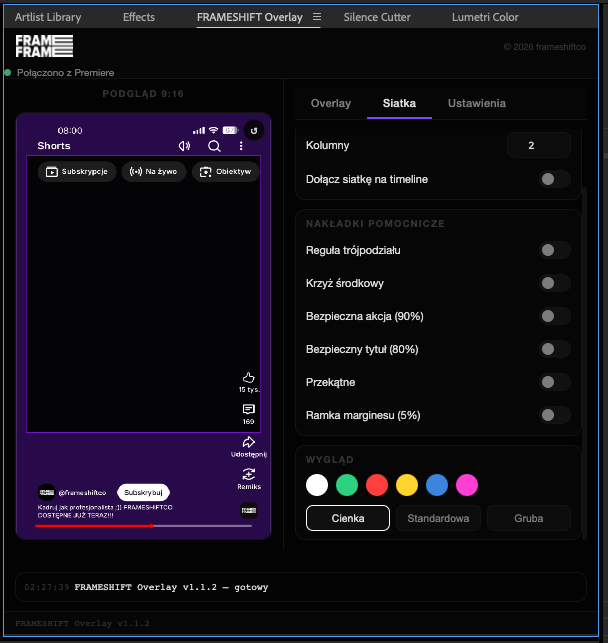The width and height of the screenshot is (608, 643).
Task: Enable the Przekątne diagonal lines toggle
Action: 555,382
